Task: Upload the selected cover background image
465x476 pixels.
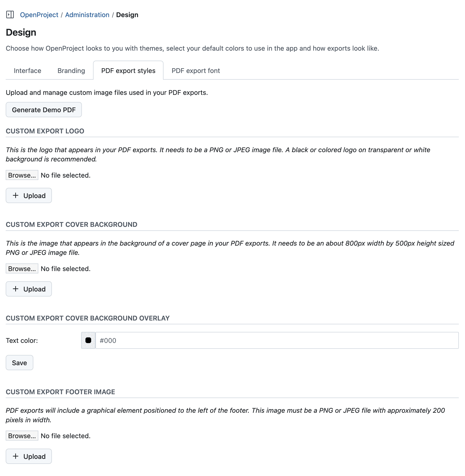Action: coord(29,289)
